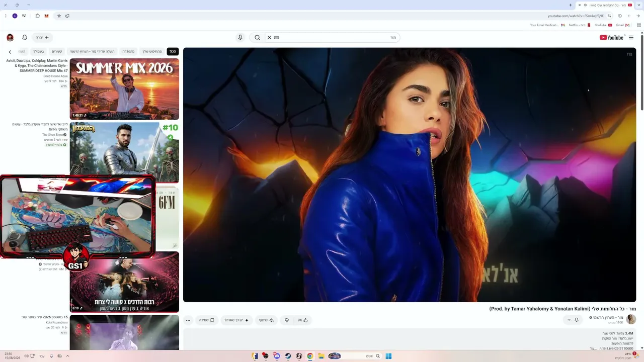Open the YouTube guide hamburger menu
644x362 pixels.
631,37
